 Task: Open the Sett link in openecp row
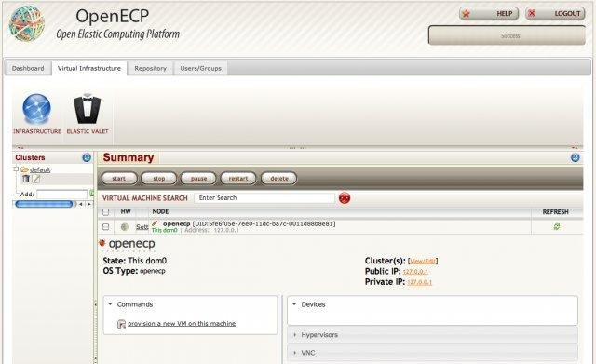142,227
